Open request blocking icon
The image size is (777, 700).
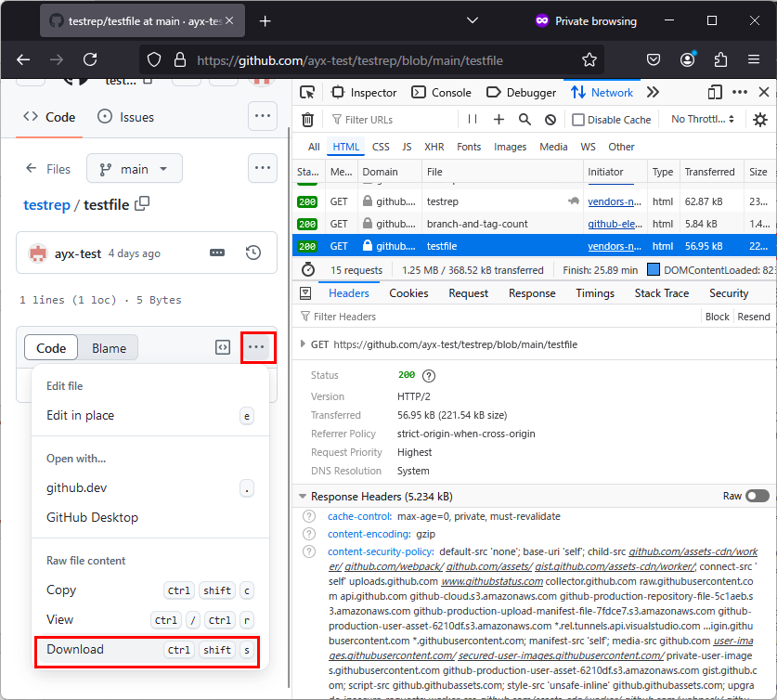(550, 120)
